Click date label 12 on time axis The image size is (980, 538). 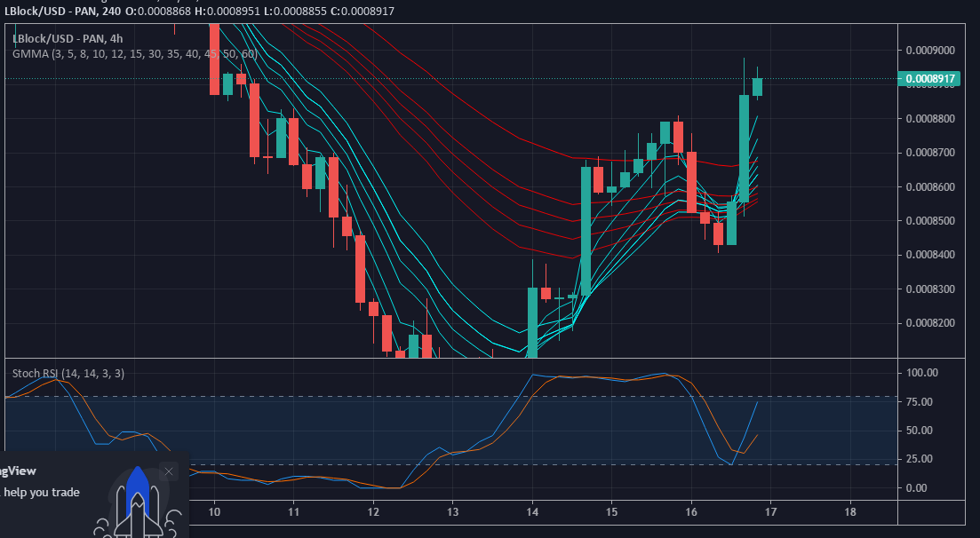[x=373, y=512]
